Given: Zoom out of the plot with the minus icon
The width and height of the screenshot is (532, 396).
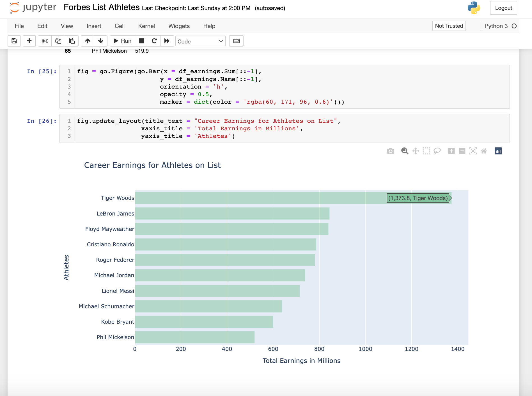Looking at the screenshot, I should tap(462, 151).
